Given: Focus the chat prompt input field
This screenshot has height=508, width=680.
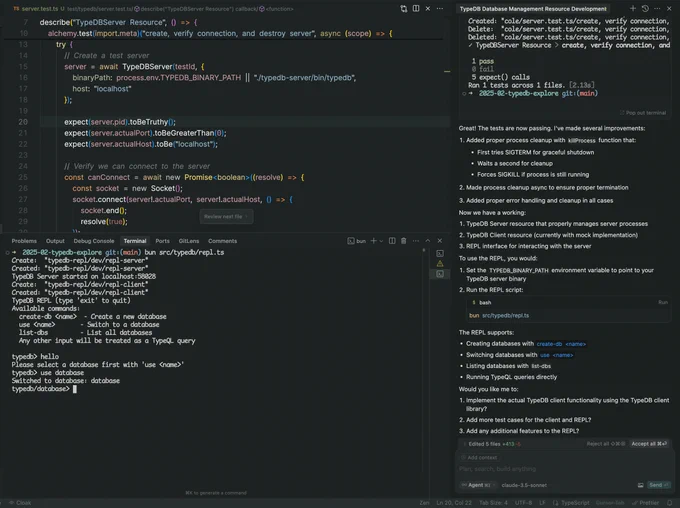Looking at the screenshot, I should point(564,469).
